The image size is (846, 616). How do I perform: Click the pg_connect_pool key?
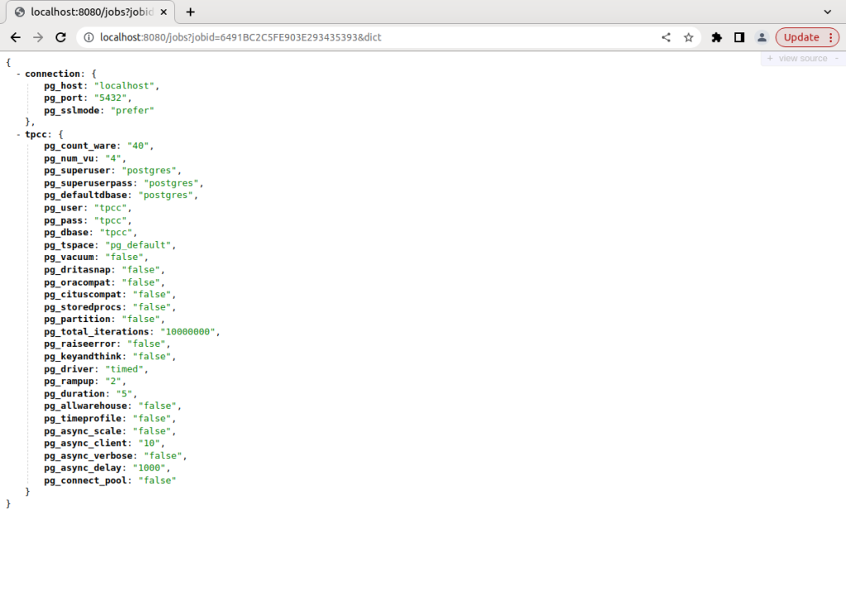point(85,481)
